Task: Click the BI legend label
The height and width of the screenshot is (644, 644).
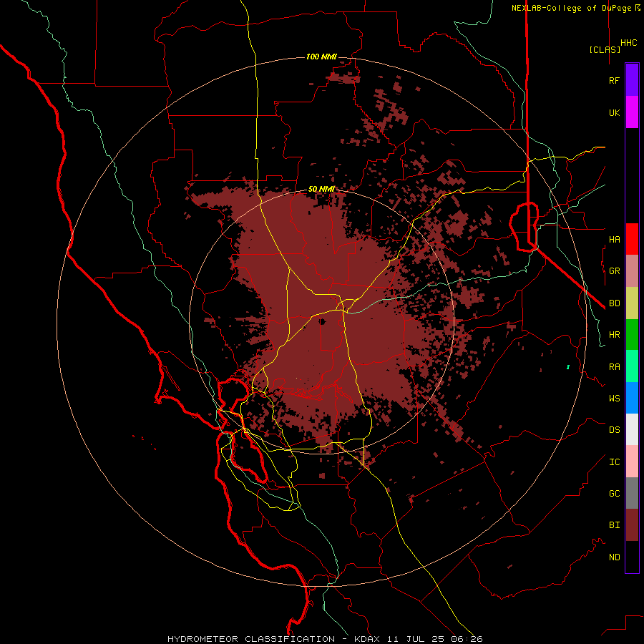Action: click(x=614, y=525)
